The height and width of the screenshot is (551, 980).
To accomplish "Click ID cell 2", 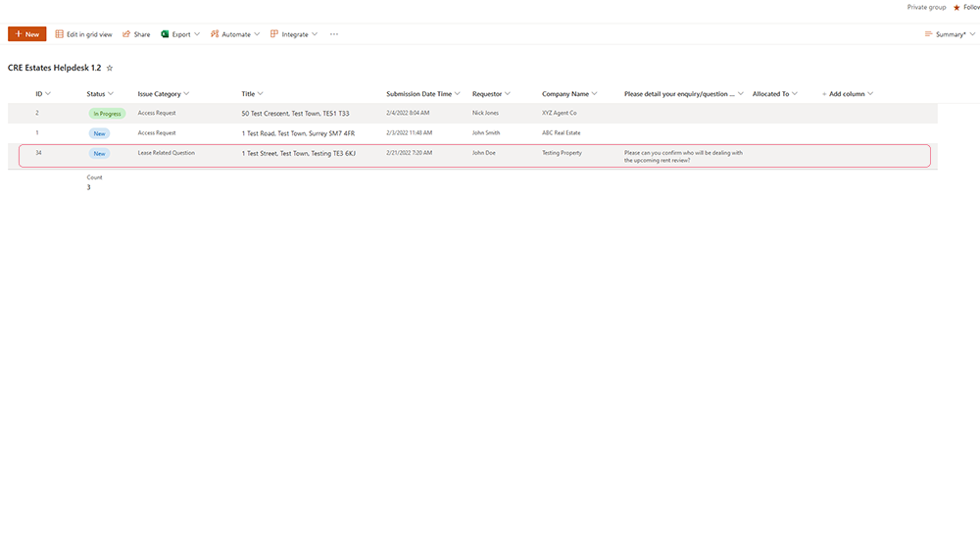I will point(37,113).
